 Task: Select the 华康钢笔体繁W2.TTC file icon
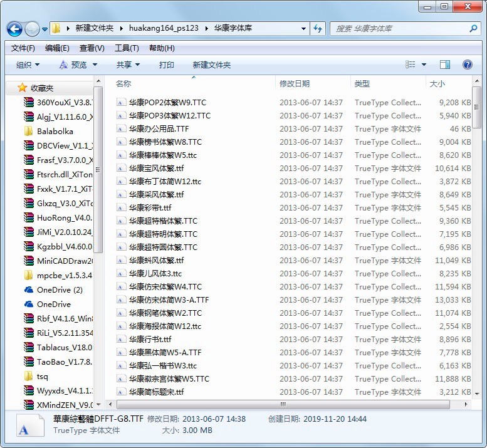tap(121, 313)
